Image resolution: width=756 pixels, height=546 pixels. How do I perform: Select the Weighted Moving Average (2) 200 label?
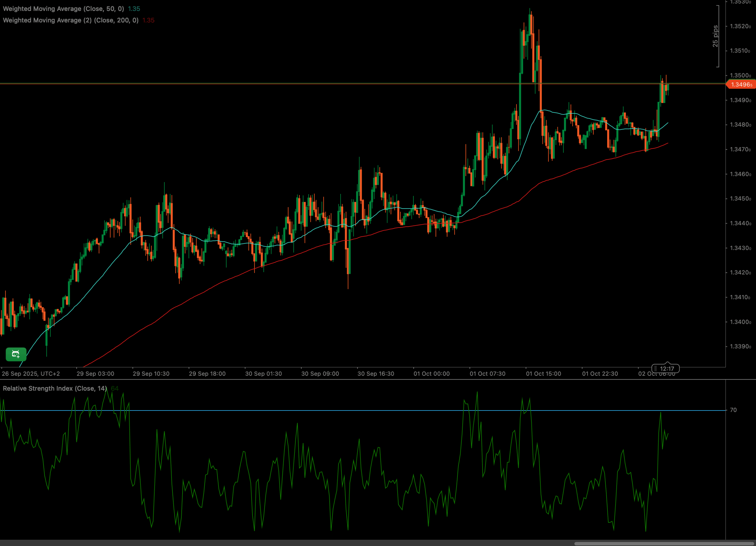[x=71, y=20]
